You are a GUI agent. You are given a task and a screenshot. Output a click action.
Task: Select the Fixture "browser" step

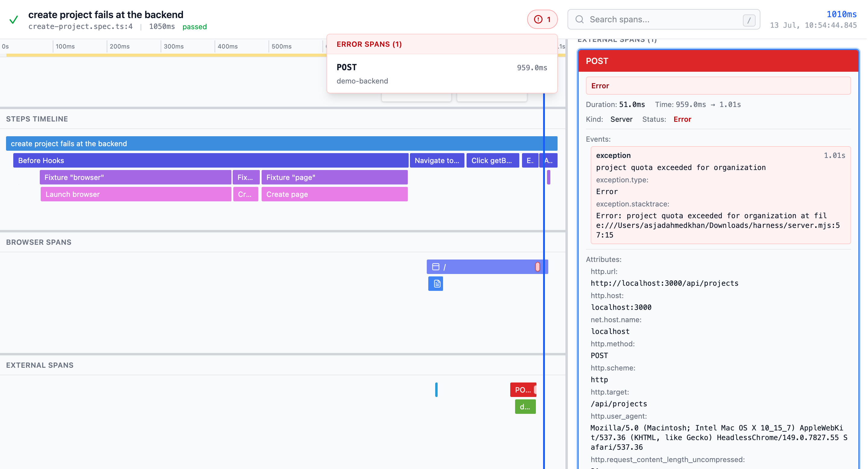point(135,177)
